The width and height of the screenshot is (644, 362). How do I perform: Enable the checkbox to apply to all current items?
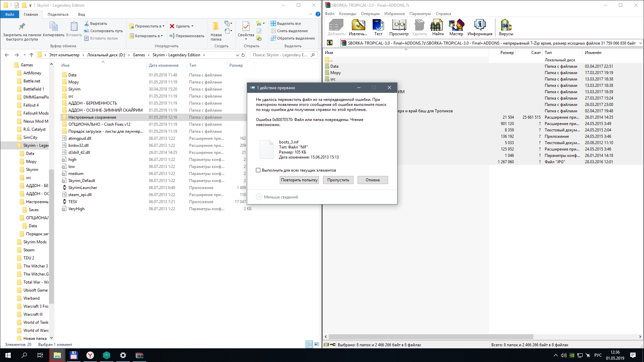[x=258, y=170]
